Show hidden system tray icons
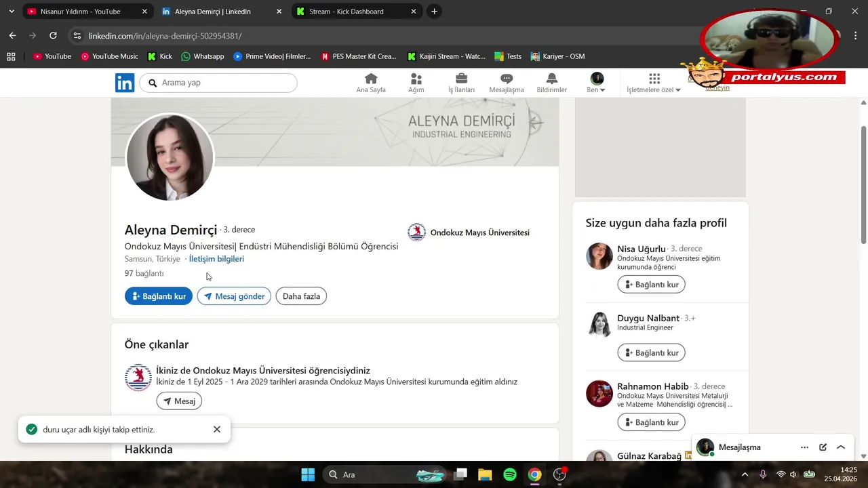 [x=745, y=474]
